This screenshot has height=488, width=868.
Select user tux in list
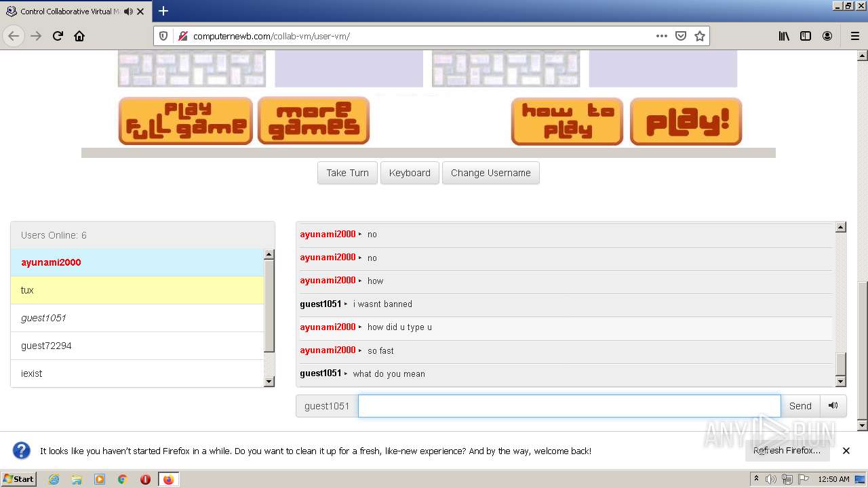click(137, 290)
